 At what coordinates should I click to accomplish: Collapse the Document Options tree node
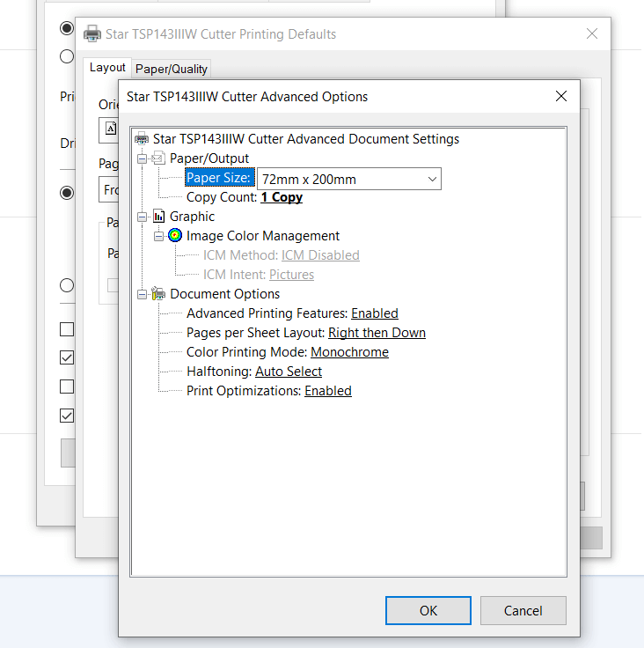pyautogui.click(x=143, y=295)
